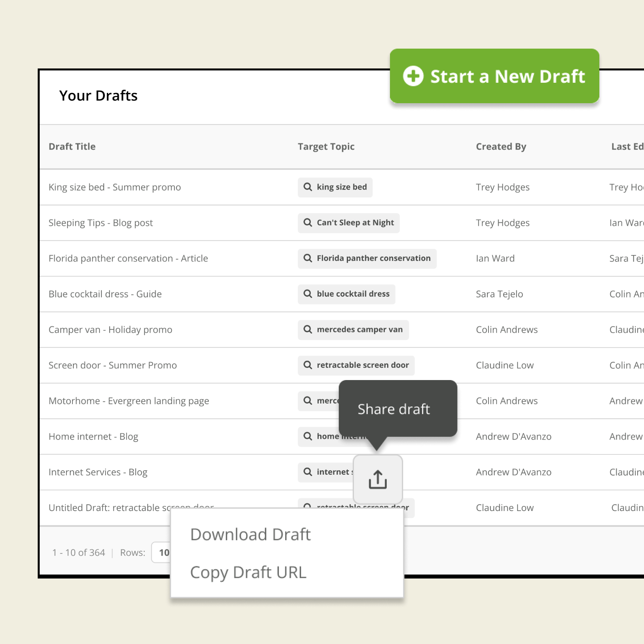Choose Copy Draft URL menu option
The width and height of the screenshot is (644, 644).
tap(248, 572)
